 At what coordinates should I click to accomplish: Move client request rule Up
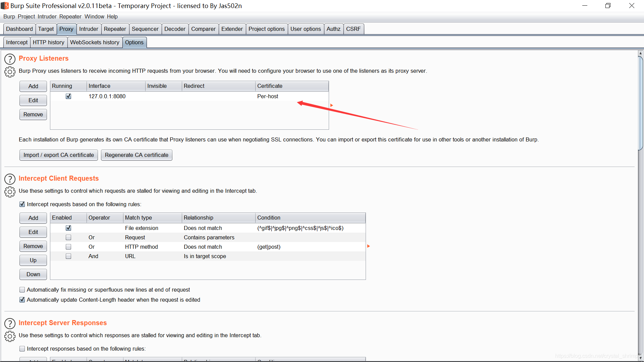(33, 260)
